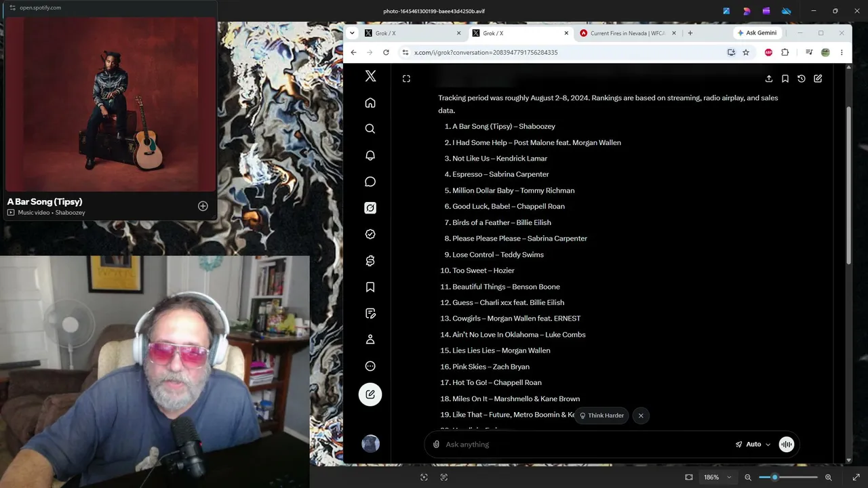Click the X logo at sidebar top
The width and height of the screenshot is (868, 488).
click(x=370, y=77)
